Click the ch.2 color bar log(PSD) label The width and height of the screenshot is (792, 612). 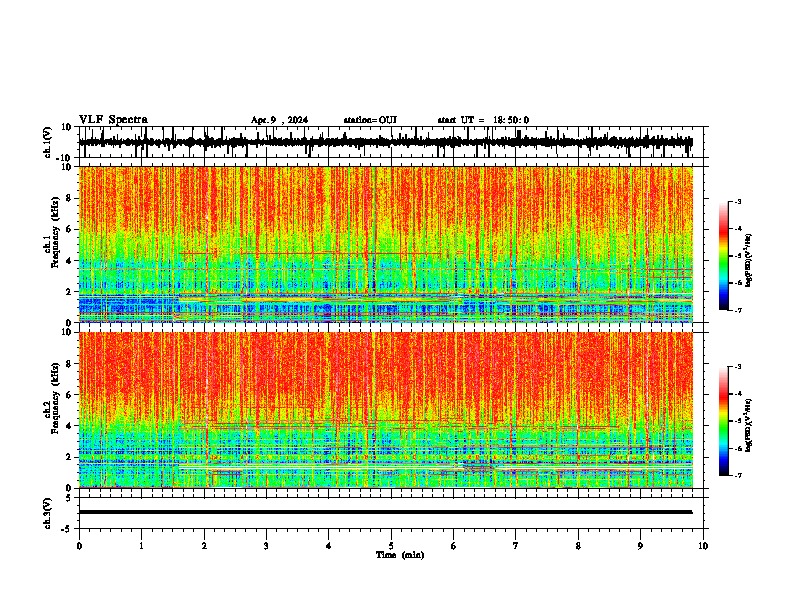[749, 425]
